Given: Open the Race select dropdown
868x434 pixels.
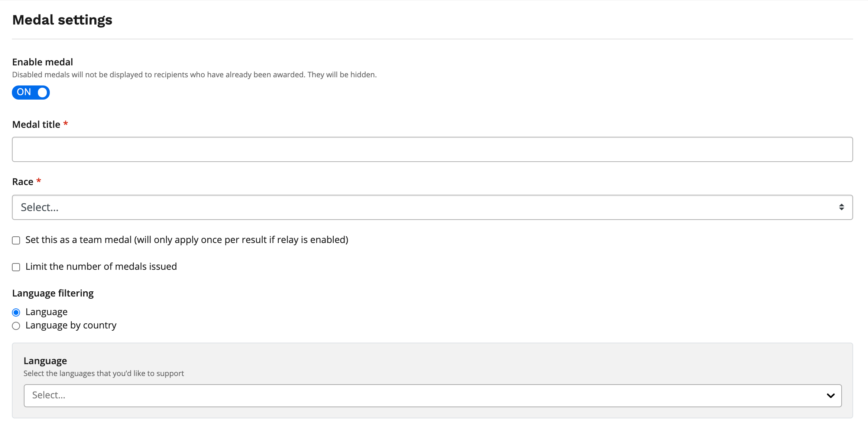Looking at the screenshot, I should pos(432,207).
